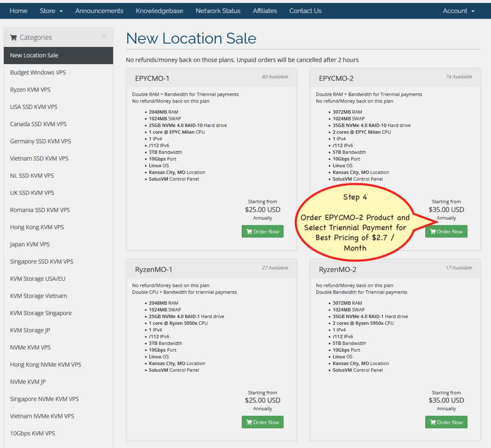
Task: View Network Status page
Action: click(x=218, y=11)
